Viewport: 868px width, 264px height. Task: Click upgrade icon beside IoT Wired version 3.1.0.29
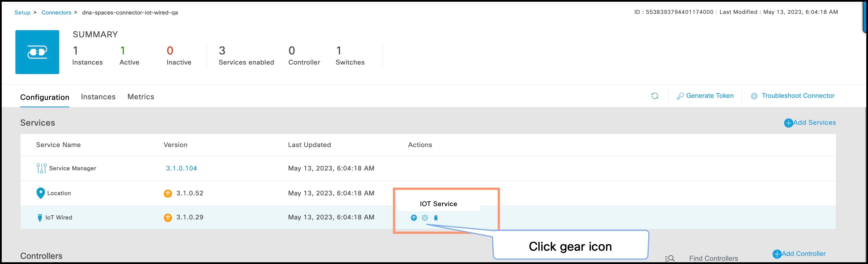coord(168,217)
